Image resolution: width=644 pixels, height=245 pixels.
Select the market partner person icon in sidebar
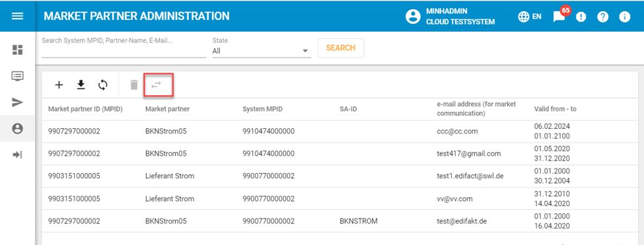18,129
